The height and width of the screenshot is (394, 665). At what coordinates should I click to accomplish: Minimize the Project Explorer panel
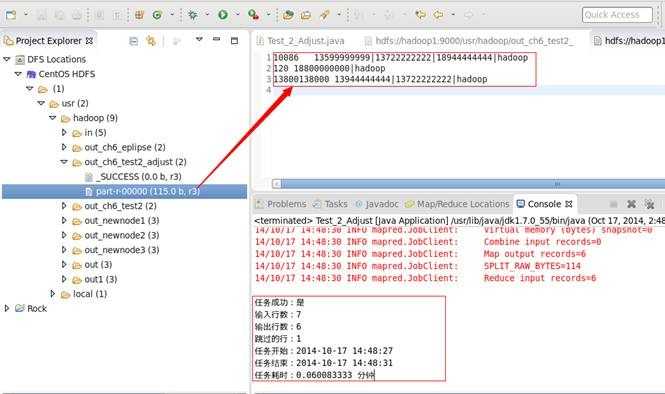216,39
